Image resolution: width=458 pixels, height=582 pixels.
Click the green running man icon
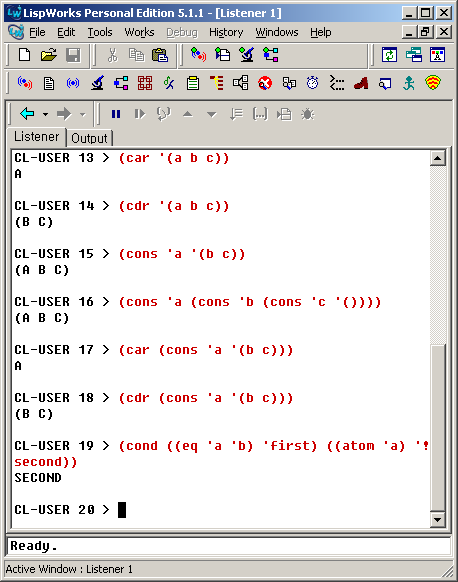point(409,83)
